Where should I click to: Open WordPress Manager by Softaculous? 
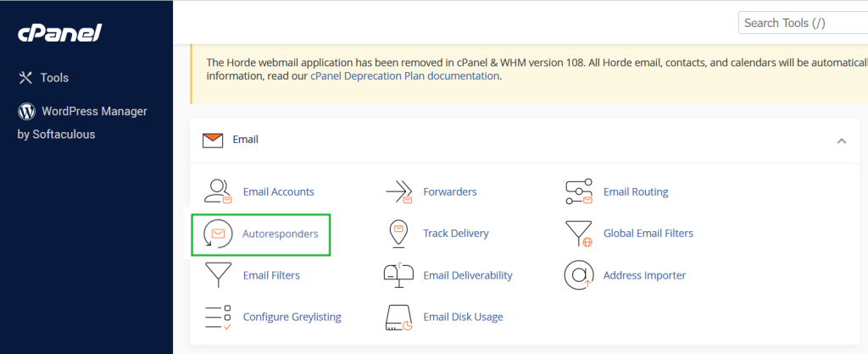83,112
